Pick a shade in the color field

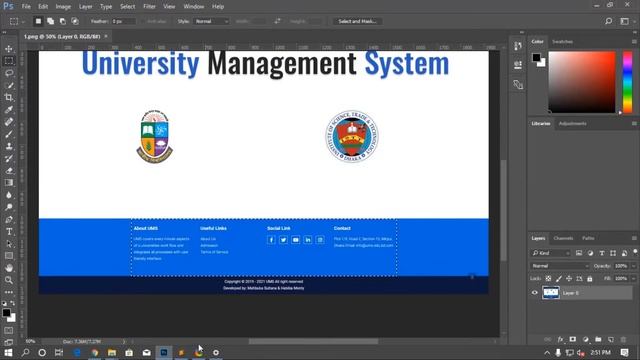[582, 82]
